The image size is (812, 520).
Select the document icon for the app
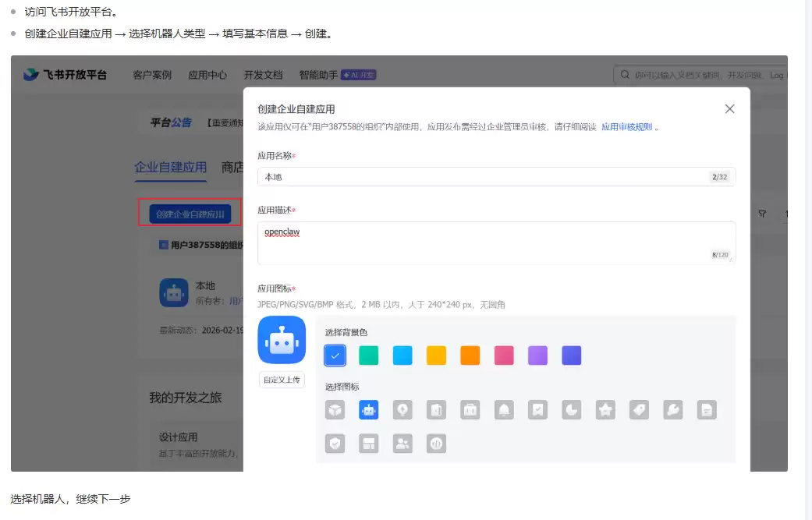click(x=707, y=409)
